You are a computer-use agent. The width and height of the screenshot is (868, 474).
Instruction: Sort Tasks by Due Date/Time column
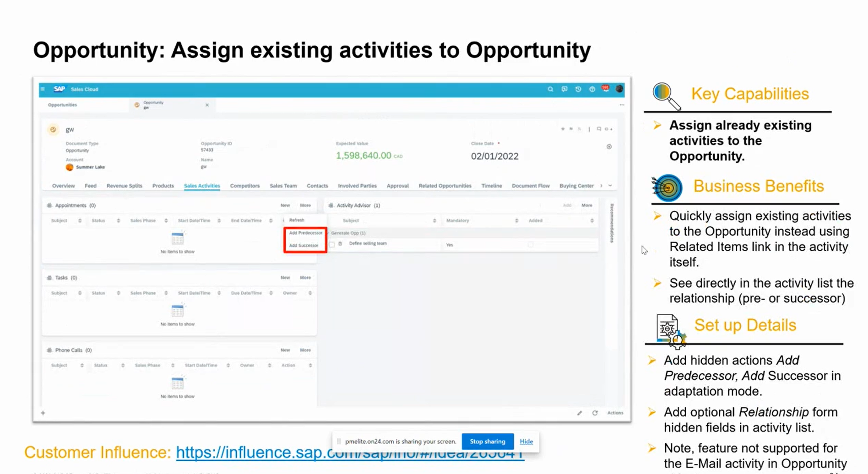(271, 293)
